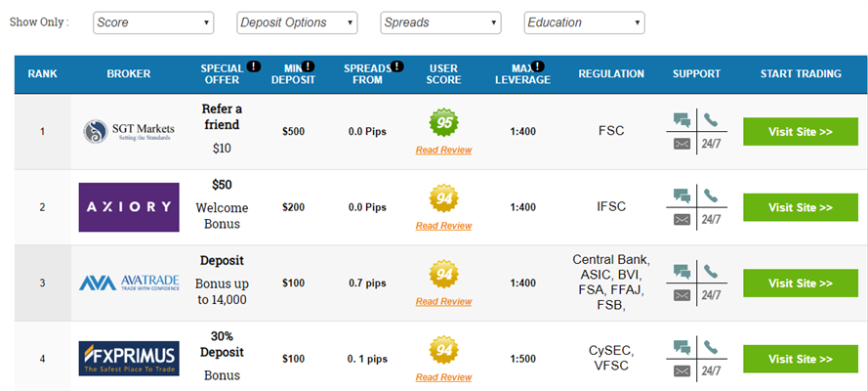Viewport: 868px width, 391px height.
Task: Click the live chat icon in SGT Markets row
Action: click(x=682, y=119)
